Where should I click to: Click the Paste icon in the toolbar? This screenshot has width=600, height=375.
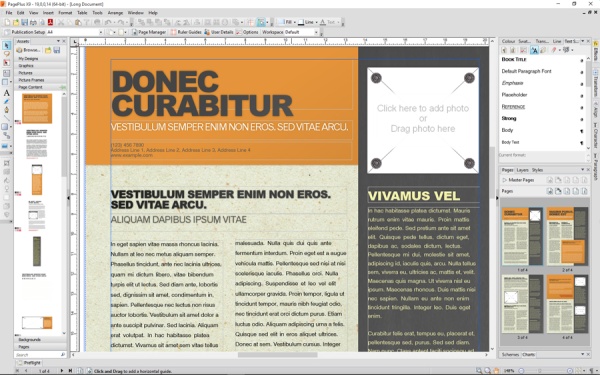(x=78, y=22)
